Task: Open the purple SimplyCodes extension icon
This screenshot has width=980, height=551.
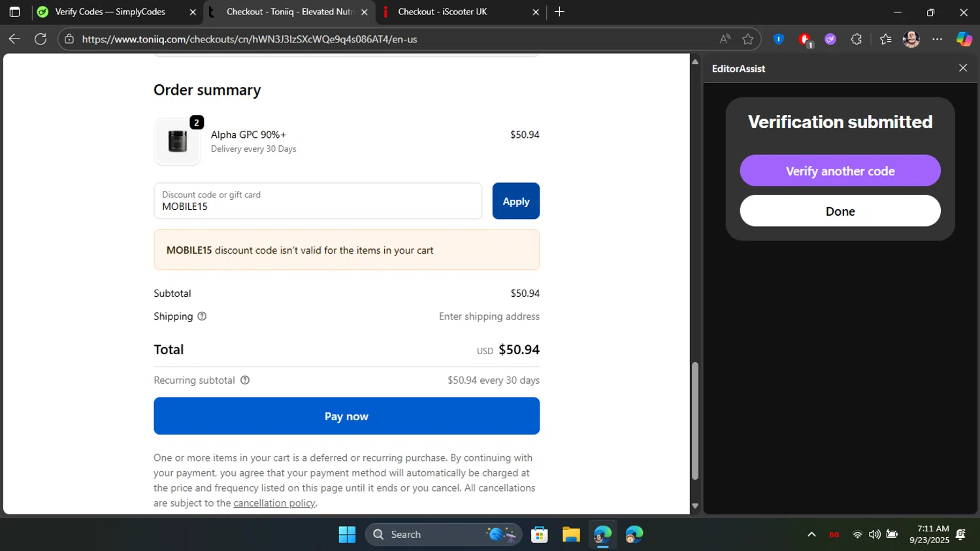Action: click(830, 39)
